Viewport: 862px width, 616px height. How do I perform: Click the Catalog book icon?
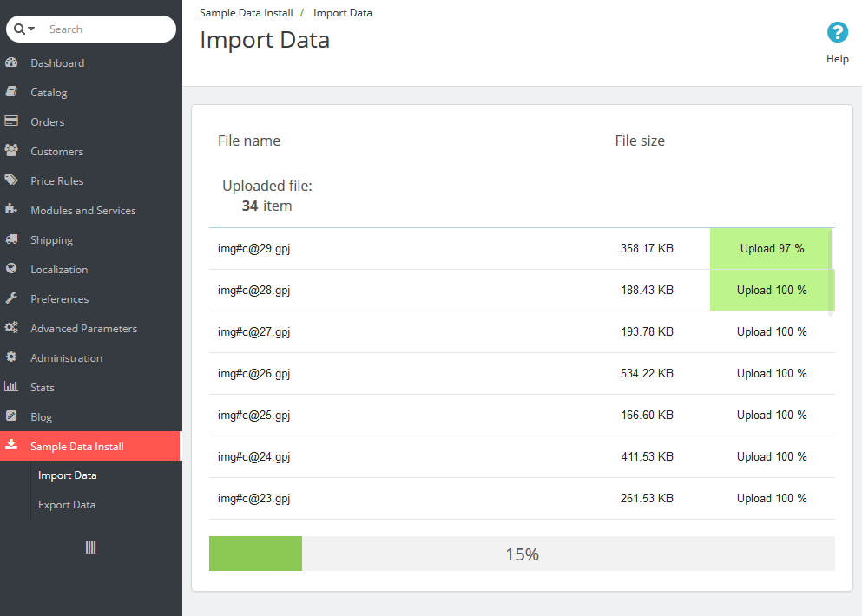11,93
